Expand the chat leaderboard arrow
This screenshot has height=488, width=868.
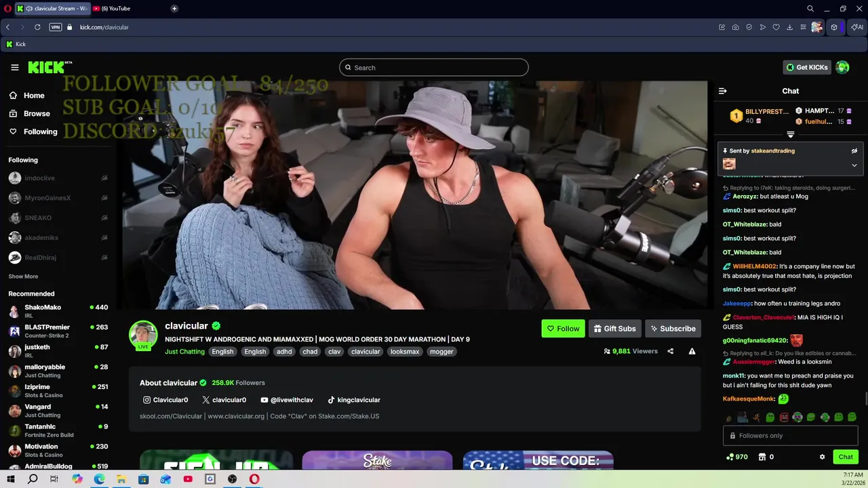click(x=790, y=134)
